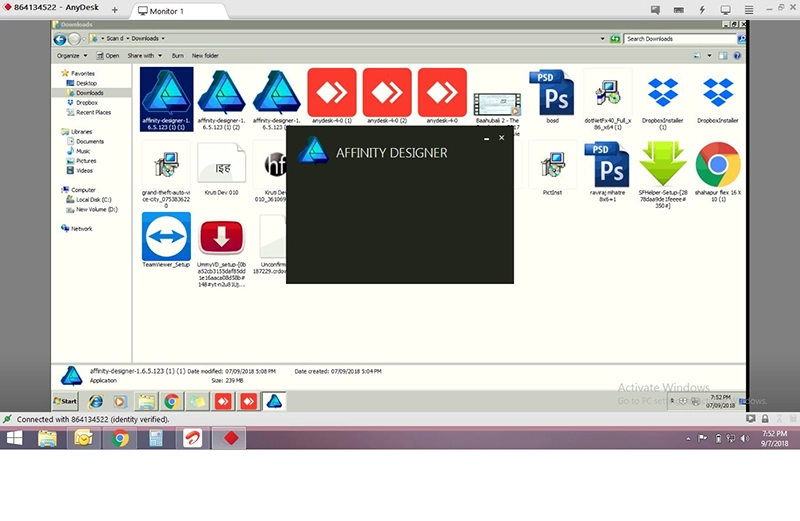Open Internet Explorer on remote taskbar
Screen dimensions: 800x521
[x=95, y=402]
